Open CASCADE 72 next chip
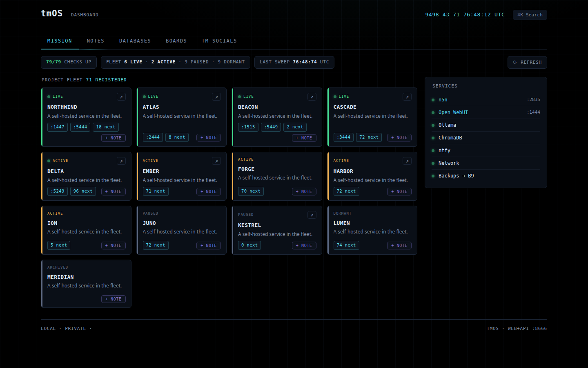Image resolution: width=588 pixels, height=368 pixels. pyautogui.click(x=369, y=137)
